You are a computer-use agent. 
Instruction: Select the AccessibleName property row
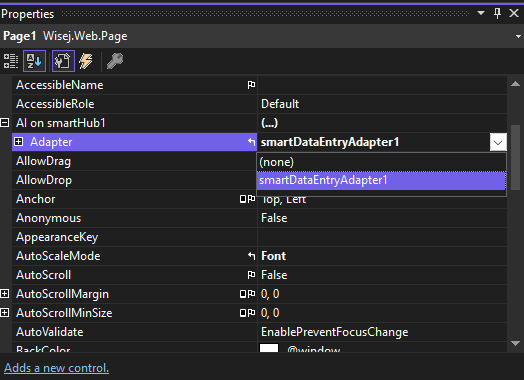tap(135, 85)
